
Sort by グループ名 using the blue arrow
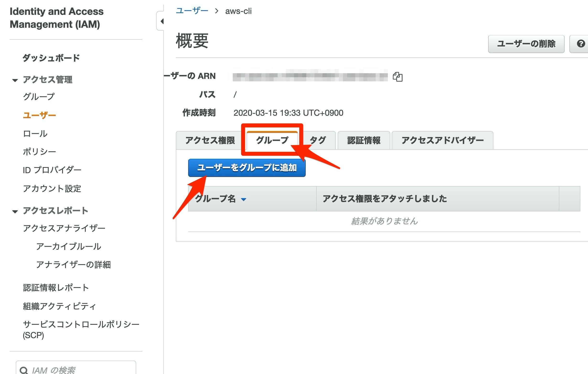(x=243, y=199)
